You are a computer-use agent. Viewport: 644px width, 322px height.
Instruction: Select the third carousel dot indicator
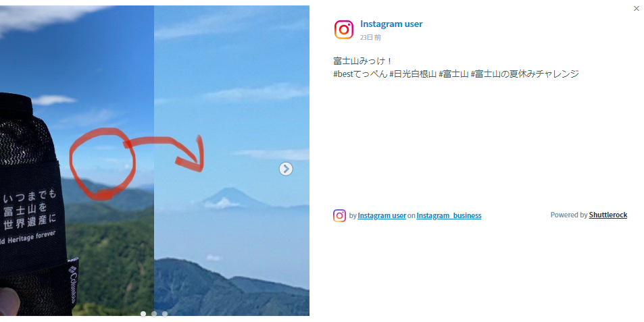tap(165, 314)
